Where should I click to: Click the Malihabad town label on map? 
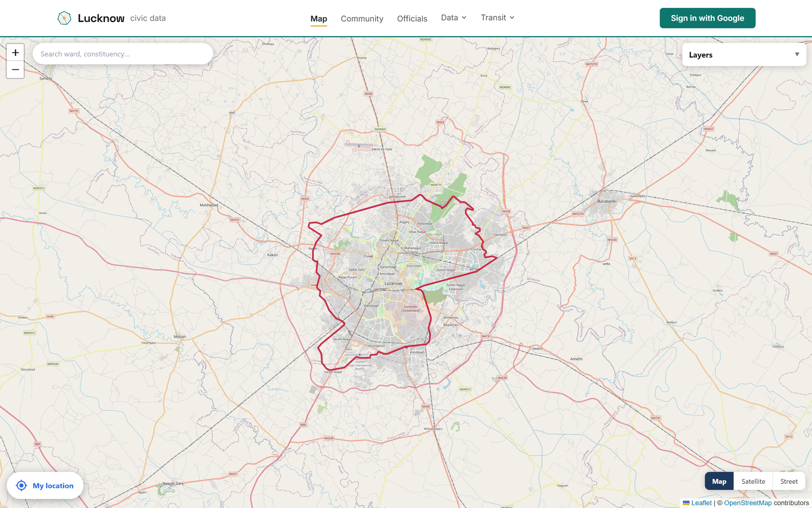[209, 205]
